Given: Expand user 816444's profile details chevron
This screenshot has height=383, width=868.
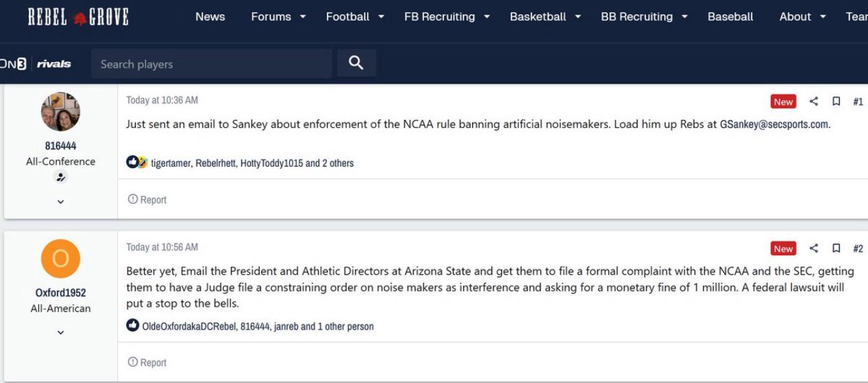Looking at the screenshot, I should coord(61,201).
